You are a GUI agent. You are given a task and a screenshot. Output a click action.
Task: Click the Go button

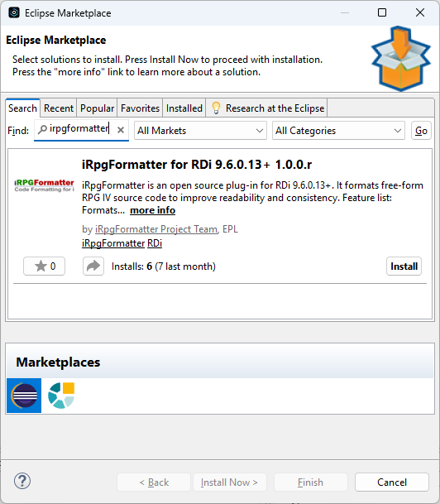(x=421, y=131)
